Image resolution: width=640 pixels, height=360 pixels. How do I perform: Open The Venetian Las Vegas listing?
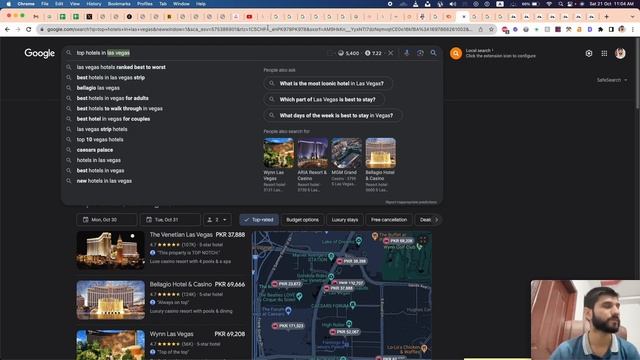[161, 250]
